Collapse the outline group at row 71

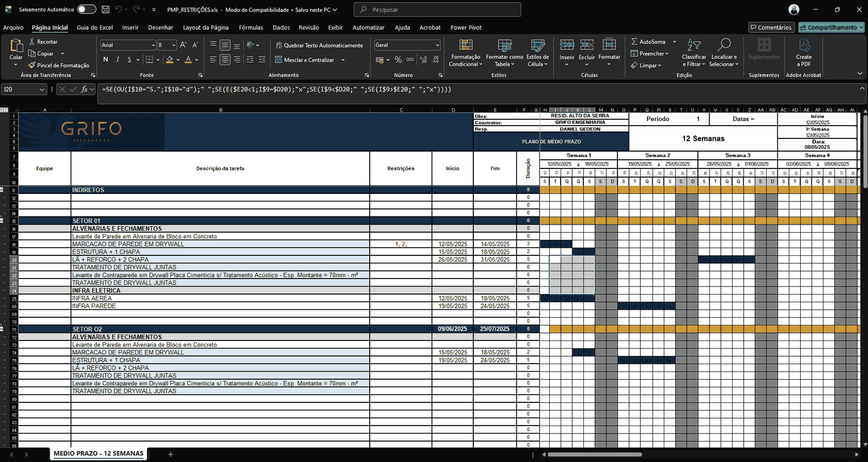pyautogui.click(x=2, y=329)
